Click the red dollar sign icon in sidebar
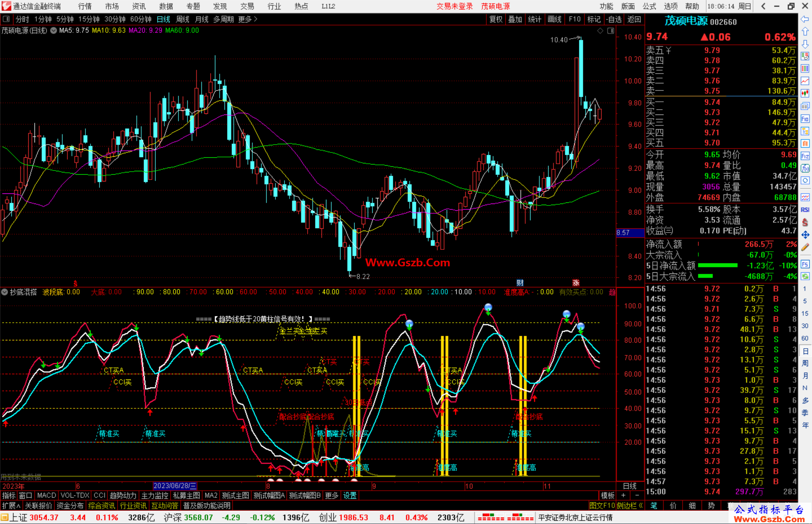 tap(805, 222)
